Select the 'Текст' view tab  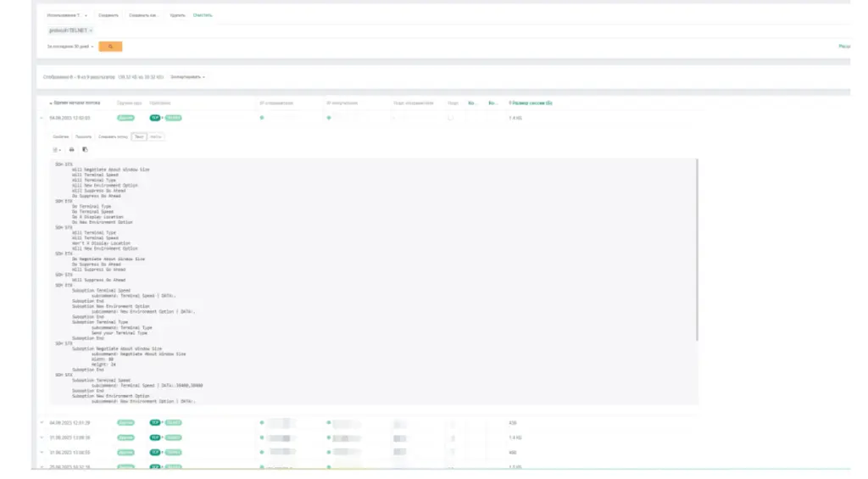point(139,136)
